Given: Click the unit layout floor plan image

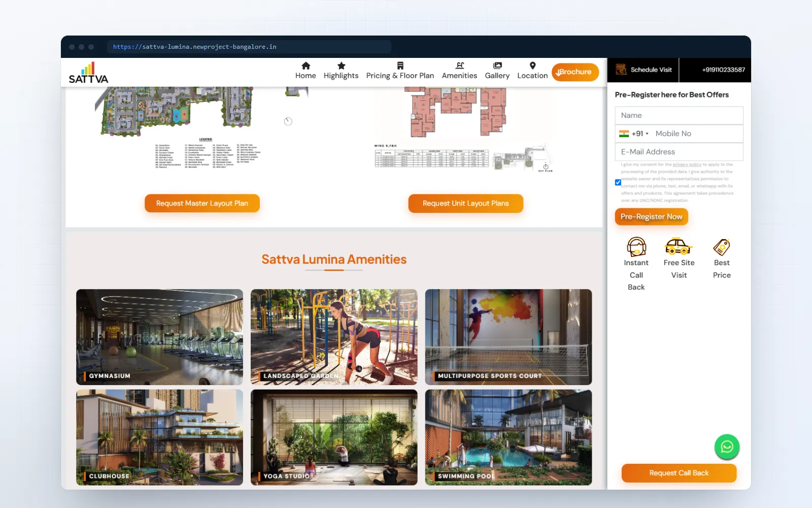Looking at the screenshot, I should point(463,130).
